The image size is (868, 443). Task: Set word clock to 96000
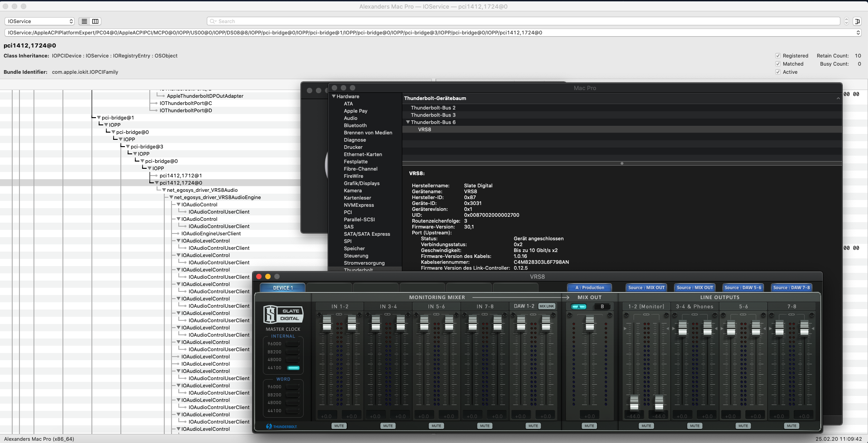pyautogui.click(x=293, y=387)
